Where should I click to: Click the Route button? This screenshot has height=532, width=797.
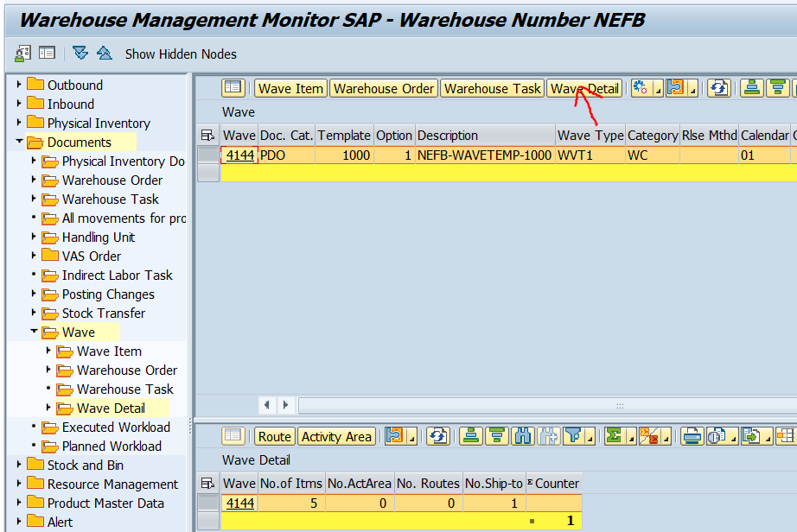[275, 436]
